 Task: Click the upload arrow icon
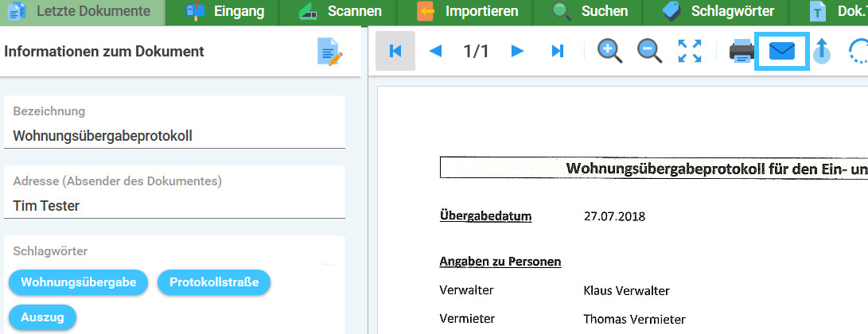[x=823, y=52]
